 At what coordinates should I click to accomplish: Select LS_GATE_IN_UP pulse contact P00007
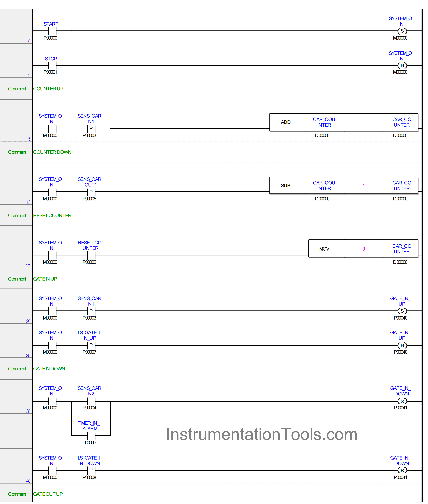pos(91,345)
